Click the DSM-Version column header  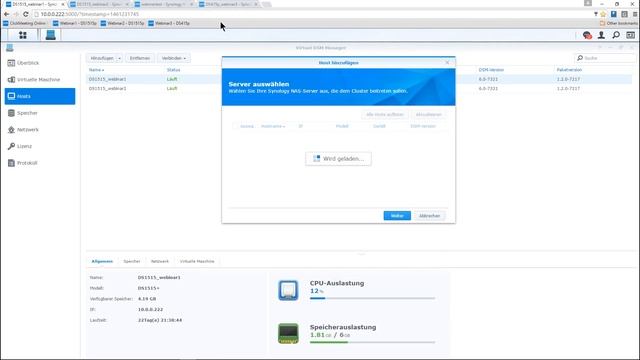(491, 70)
